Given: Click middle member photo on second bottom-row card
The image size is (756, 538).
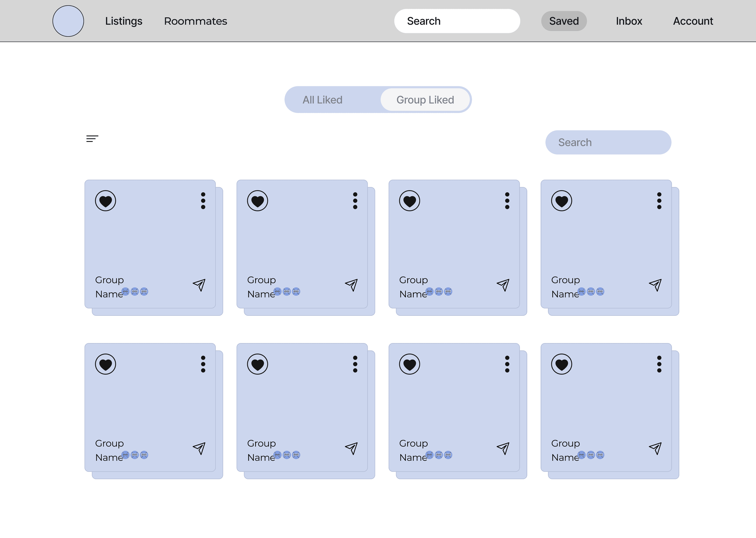Looking at the screenshot, I should click(287, 455).
